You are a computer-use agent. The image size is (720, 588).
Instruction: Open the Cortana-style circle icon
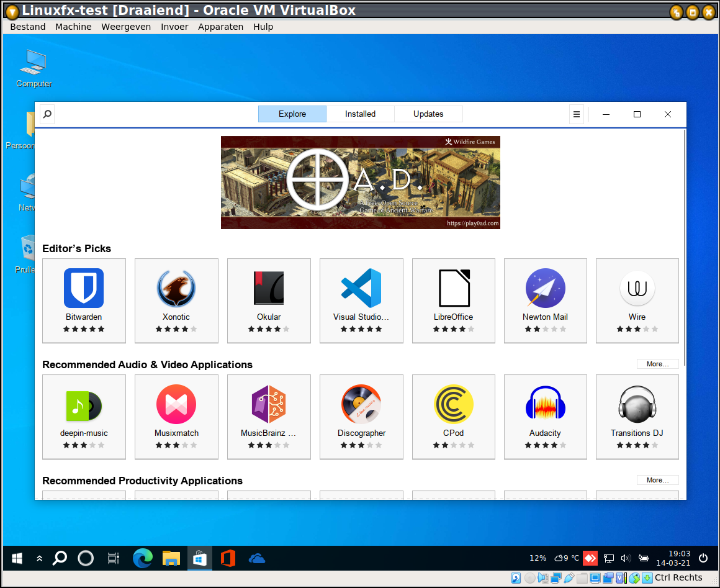click(86, 558)
